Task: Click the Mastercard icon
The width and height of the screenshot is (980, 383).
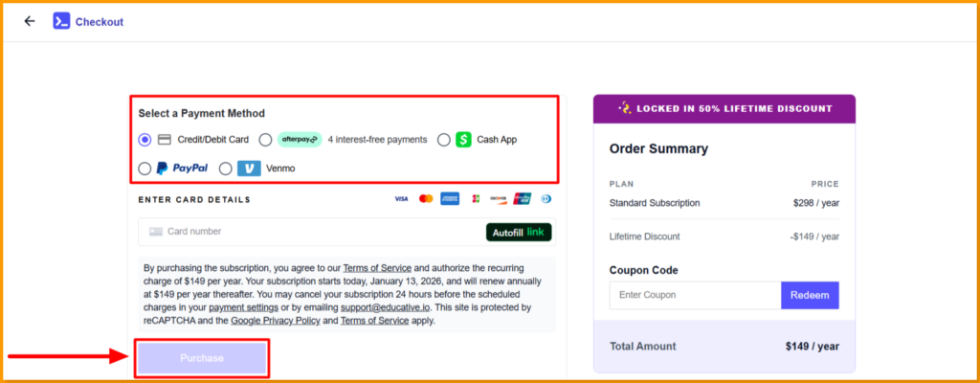Action: [x=426, y=199]
